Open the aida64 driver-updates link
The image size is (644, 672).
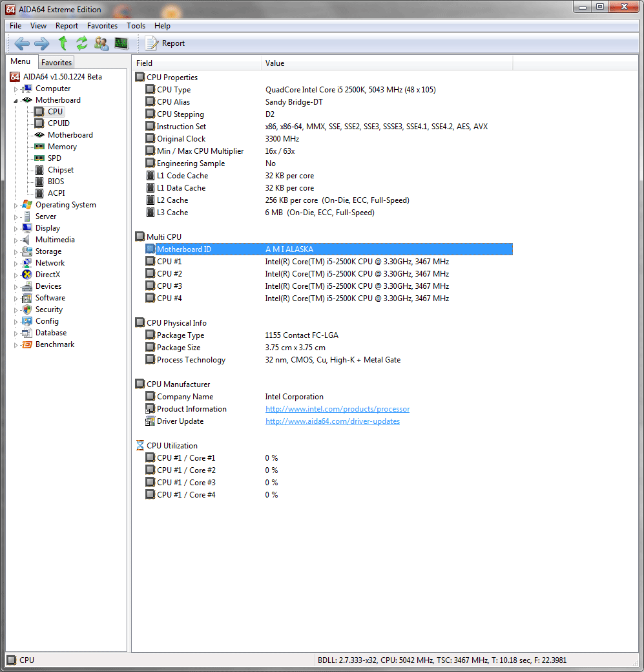point(333,421)
